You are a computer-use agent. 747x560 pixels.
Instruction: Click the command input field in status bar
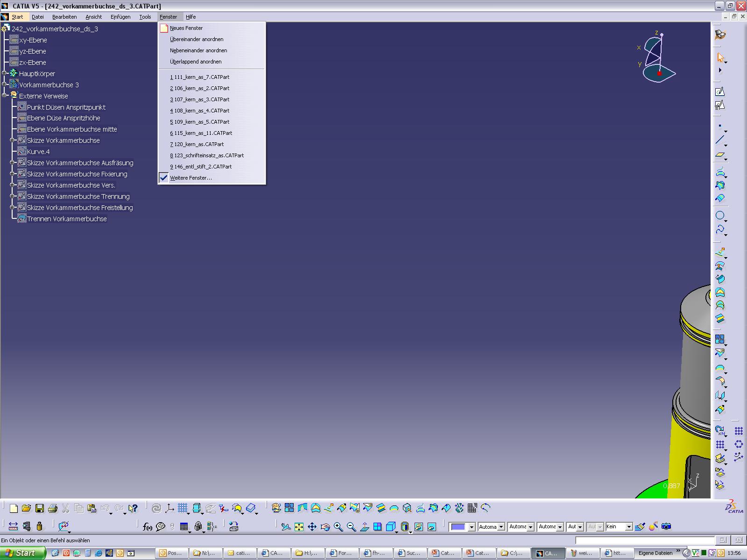(645, 540)
